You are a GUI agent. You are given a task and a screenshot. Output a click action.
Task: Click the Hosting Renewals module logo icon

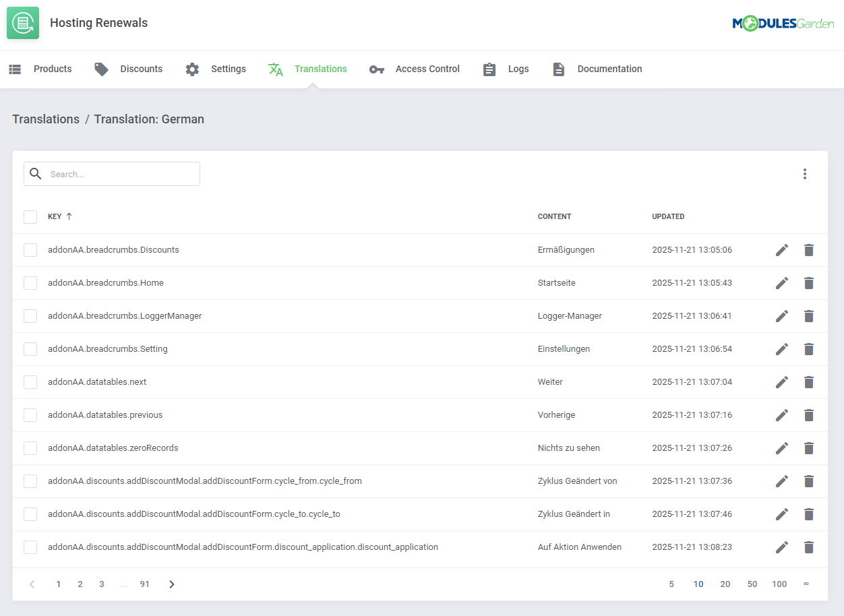tap(23, 23)
